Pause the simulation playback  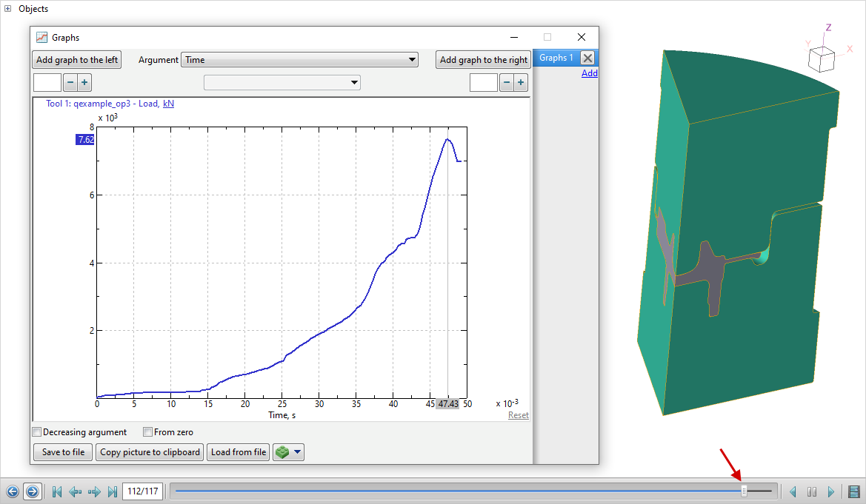pos(812,491)
